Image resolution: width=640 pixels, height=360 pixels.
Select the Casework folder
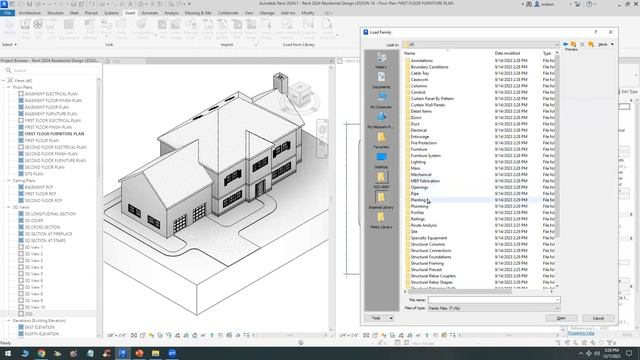pyautogui.click(x=419, y=80)
